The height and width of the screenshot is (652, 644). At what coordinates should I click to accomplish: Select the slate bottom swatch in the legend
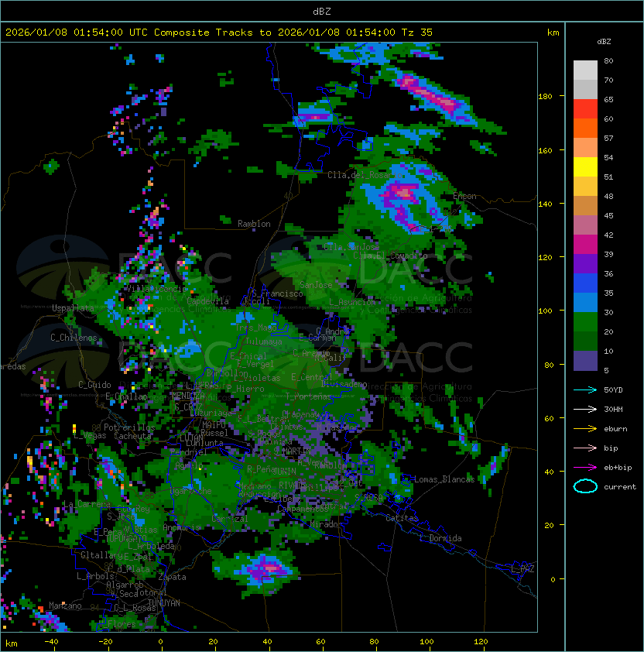(585, 361)
